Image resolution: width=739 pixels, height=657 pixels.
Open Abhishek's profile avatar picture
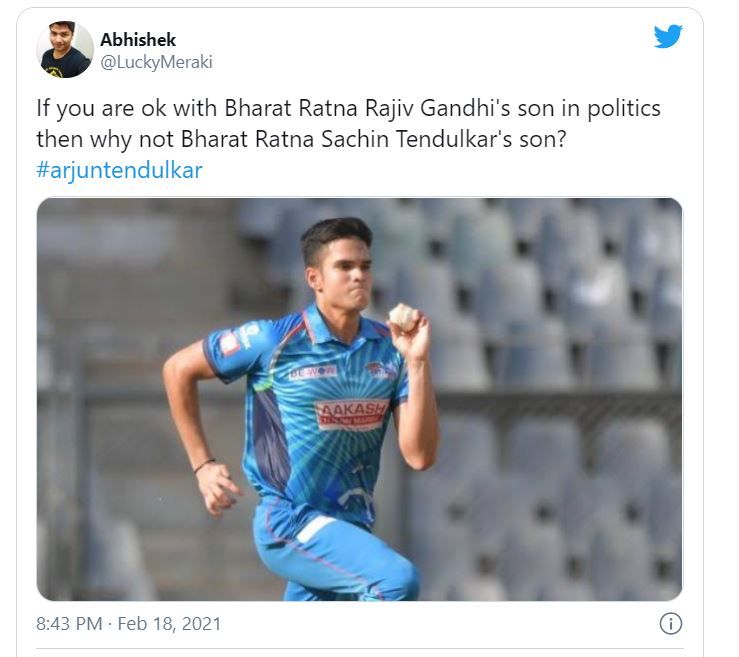tap(65, 50)
